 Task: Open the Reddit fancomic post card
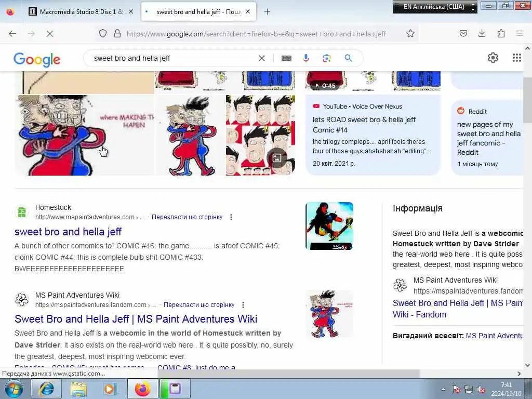(x=487, y=137)
